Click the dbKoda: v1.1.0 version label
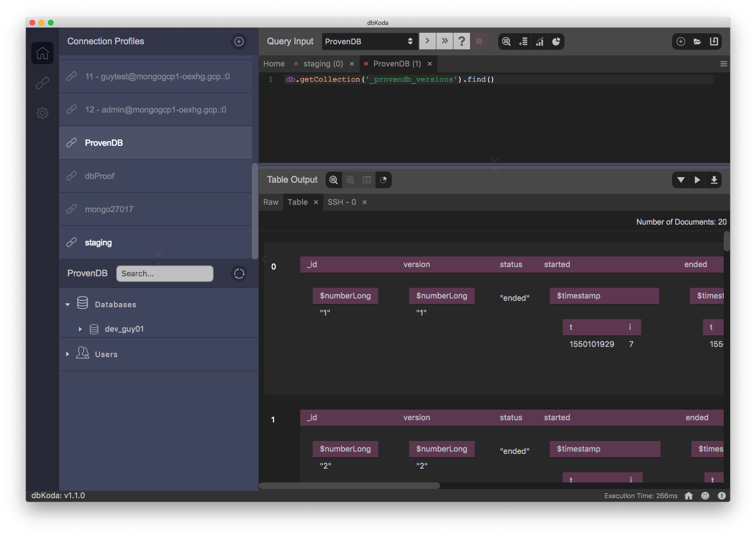The height and width of the screenshot is (536, 756). (58, 495)
